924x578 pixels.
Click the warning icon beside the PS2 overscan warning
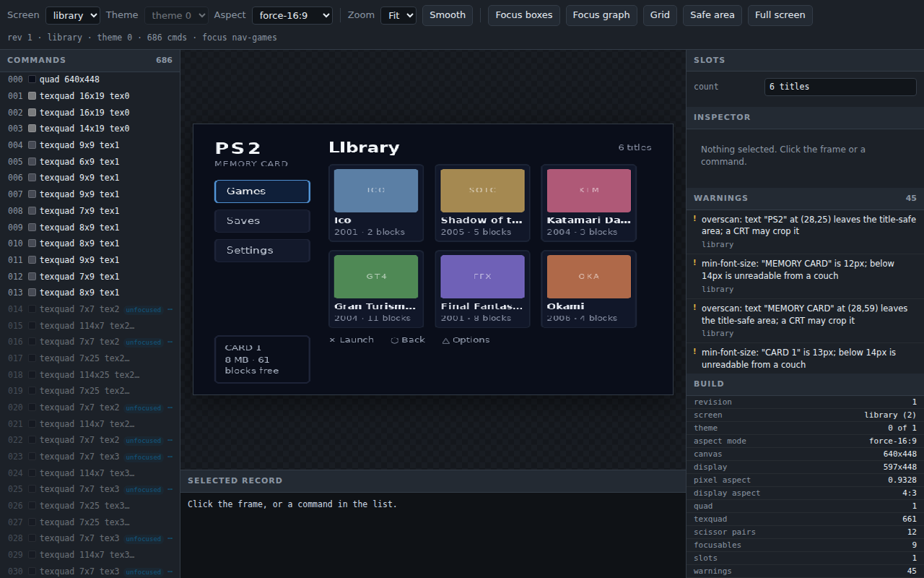[x=695, y=219]
